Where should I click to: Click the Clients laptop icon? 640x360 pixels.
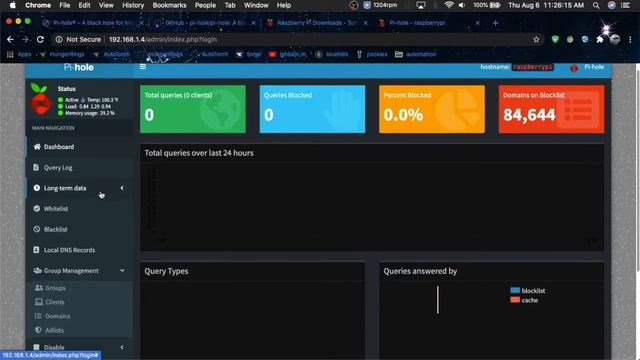pyautogui.click(x=39, y=302)
